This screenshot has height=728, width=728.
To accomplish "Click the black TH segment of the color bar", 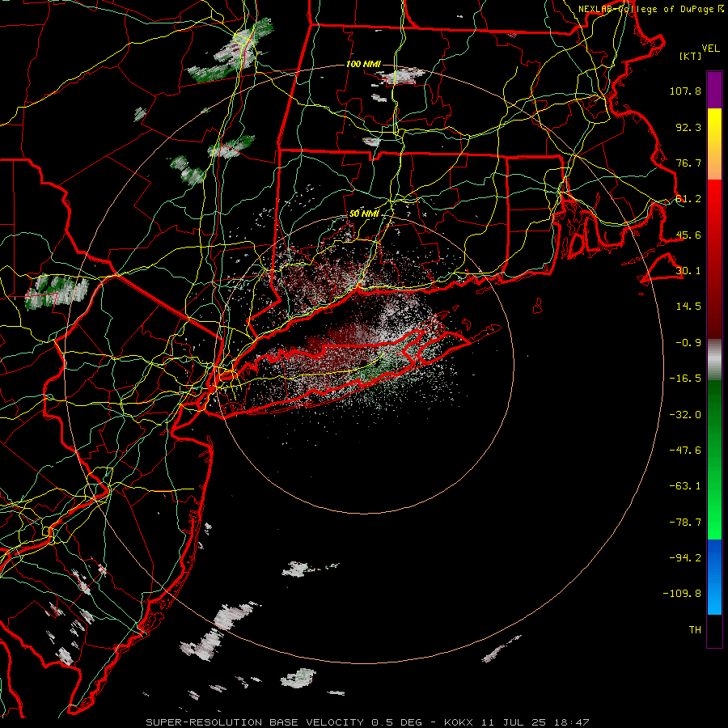I will click(714, 630).
